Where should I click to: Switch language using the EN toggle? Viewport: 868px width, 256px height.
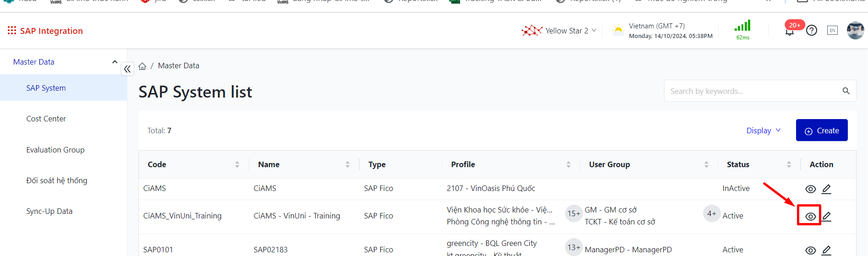coord(832,31)
